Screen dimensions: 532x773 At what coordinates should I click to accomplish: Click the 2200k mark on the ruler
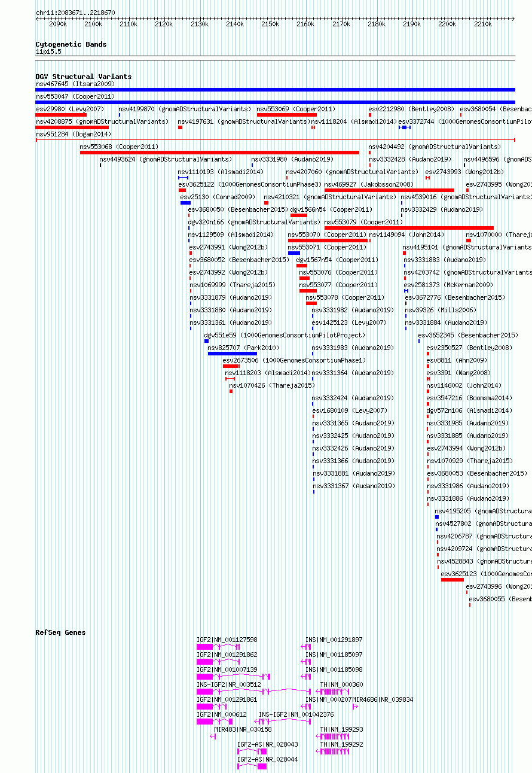447,24
